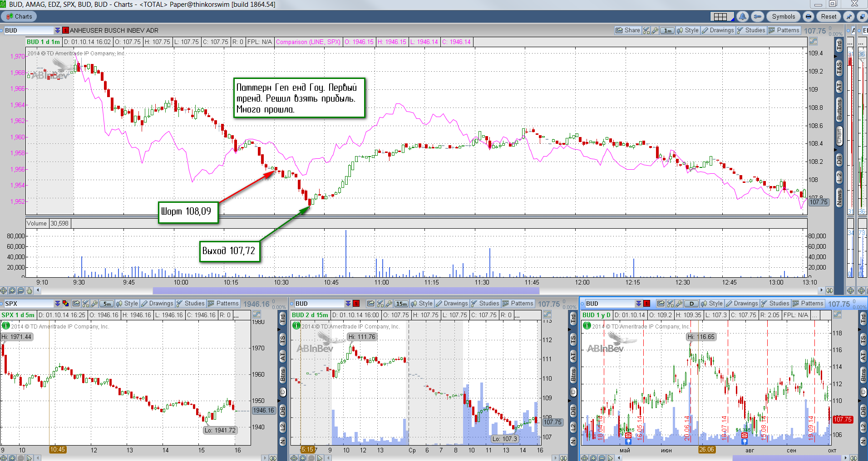Click crosshair pan icon below main chart
This screenshot has width=868, height=461.
pos(4,290)
